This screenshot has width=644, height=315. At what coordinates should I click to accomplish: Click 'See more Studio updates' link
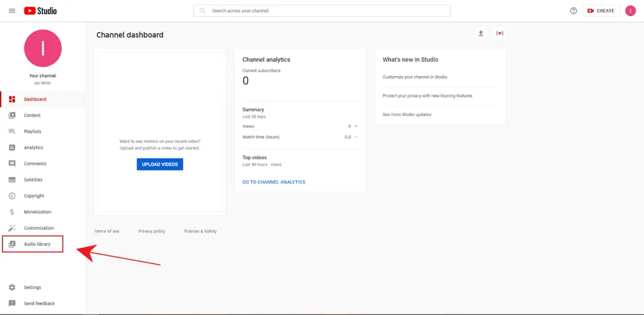[x=407, y=115]
